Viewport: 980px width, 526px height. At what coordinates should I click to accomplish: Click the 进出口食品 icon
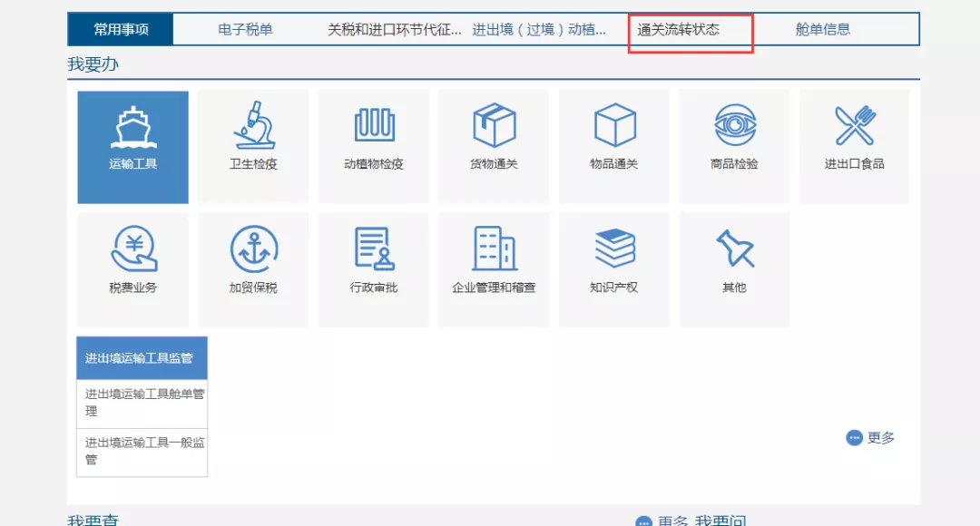point(854,145)
